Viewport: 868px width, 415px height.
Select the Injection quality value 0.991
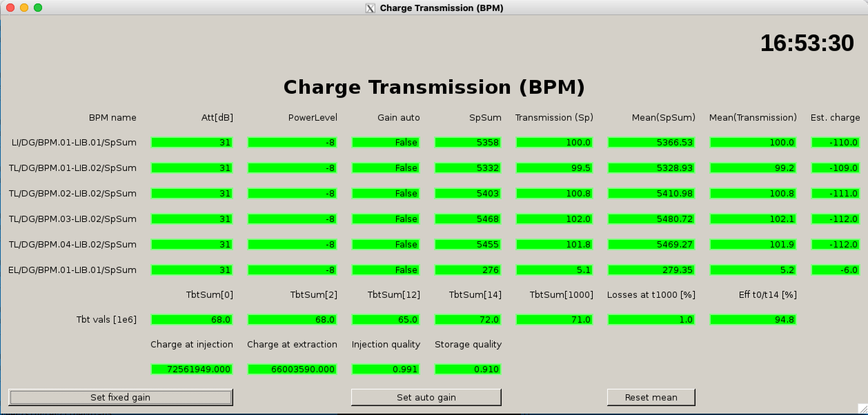pos(385,369)
